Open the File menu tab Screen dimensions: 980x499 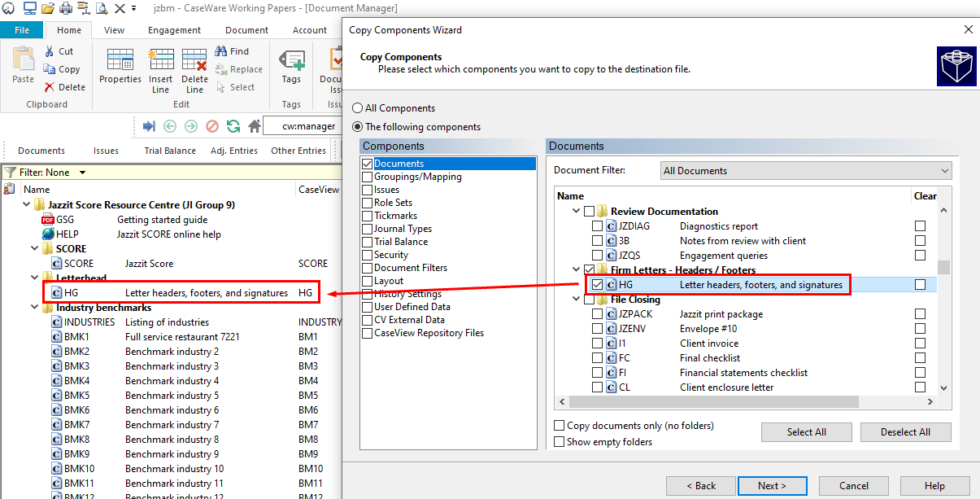[x=22, y=30]
